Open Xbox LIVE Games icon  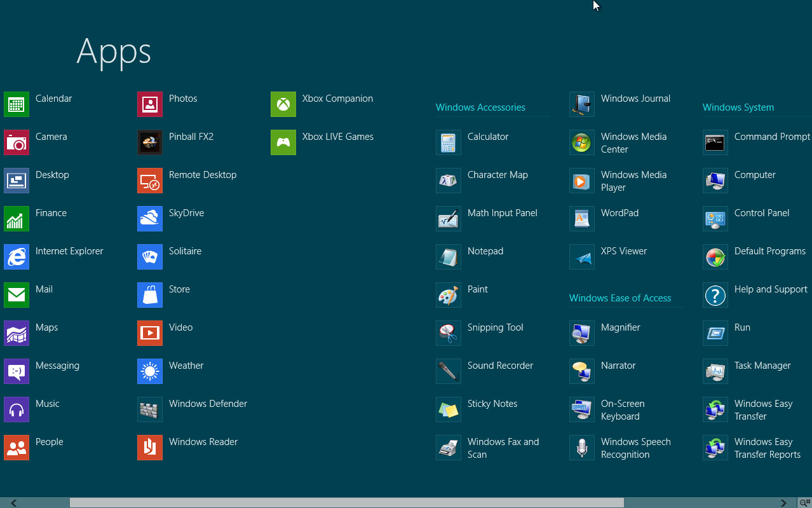[283, 142]
